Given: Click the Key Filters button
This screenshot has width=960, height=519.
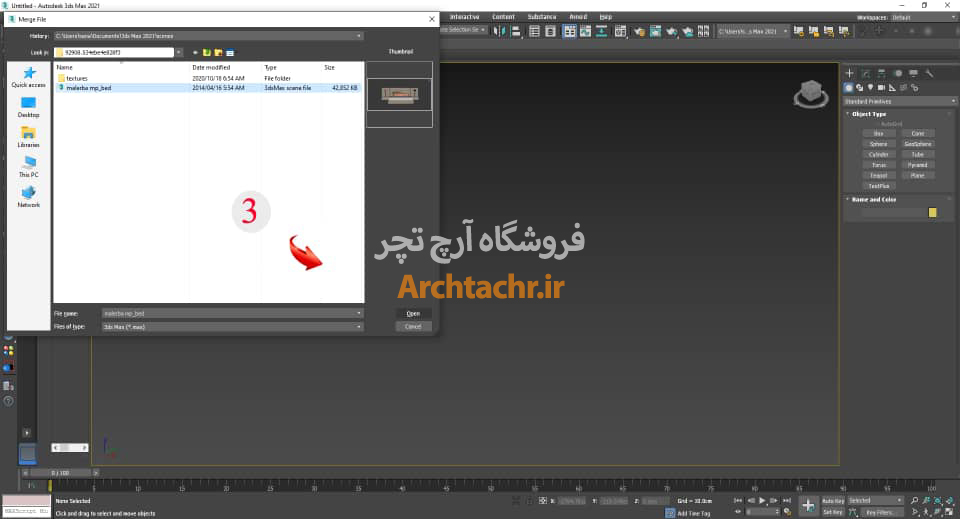Looking at the screenshot, I should (x=880, y=512).
